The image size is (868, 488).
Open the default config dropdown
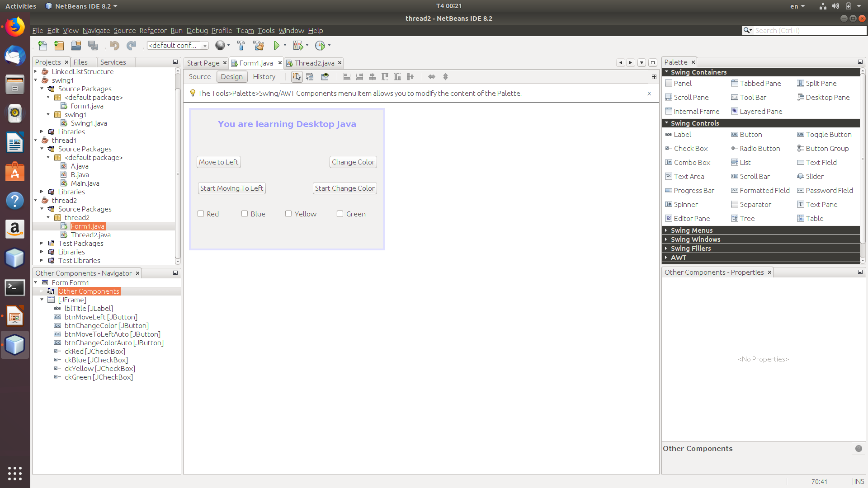point(205,46)
